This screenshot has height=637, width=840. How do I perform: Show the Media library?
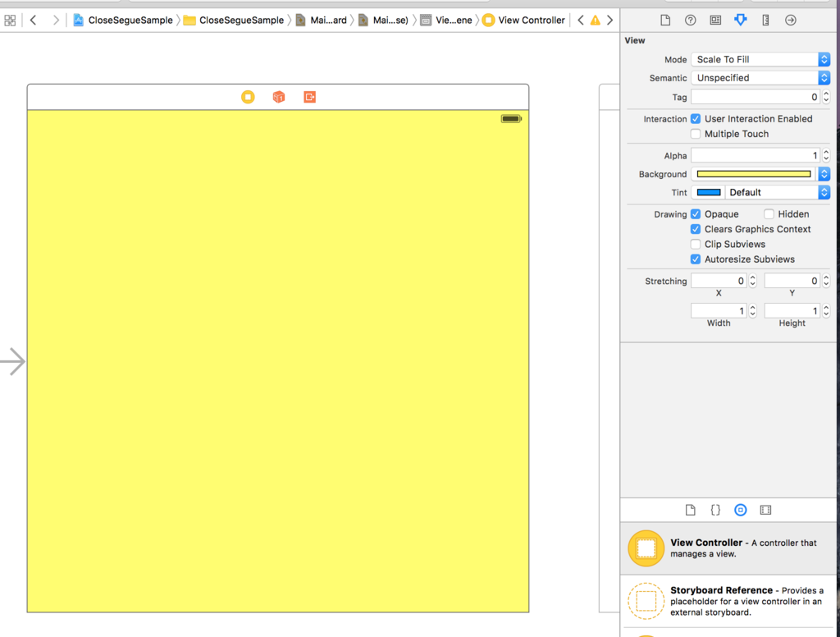(x=765, y=510)
